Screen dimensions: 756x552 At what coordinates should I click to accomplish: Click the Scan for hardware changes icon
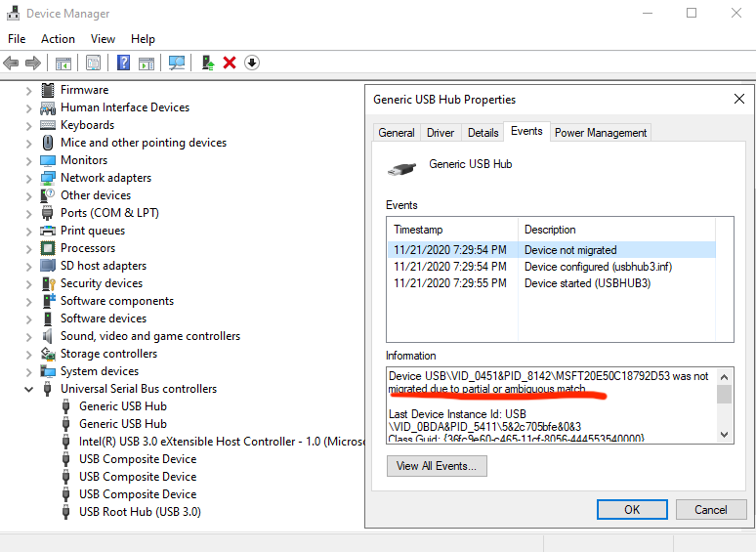point(177,63)
